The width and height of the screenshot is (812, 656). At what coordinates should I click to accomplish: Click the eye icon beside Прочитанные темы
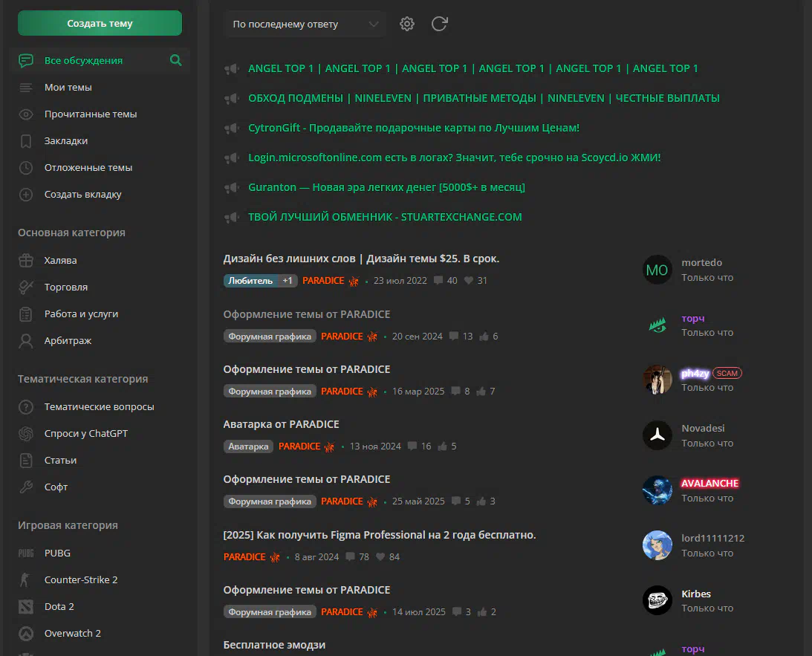pos(26,114)
